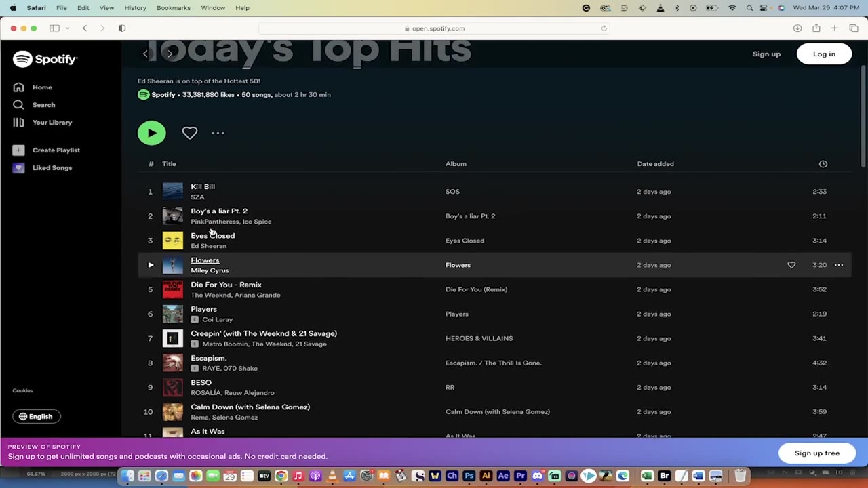Open the Flowers song title link

tap(205, 260)
